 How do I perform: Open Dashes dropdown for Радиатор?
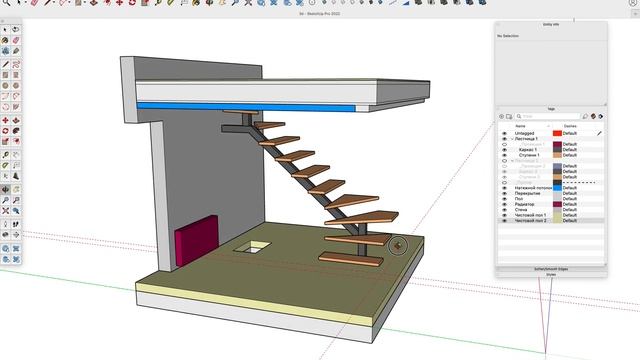point(570,204)
